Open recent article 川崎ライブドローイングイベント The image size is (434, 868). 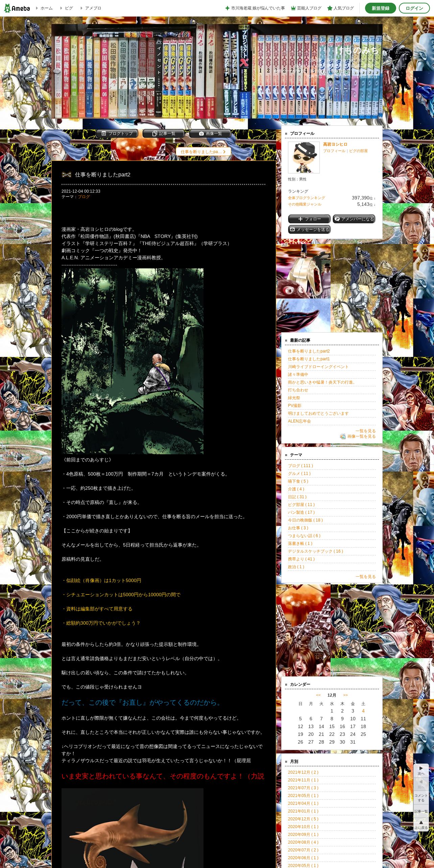click(x=318, y=367)
